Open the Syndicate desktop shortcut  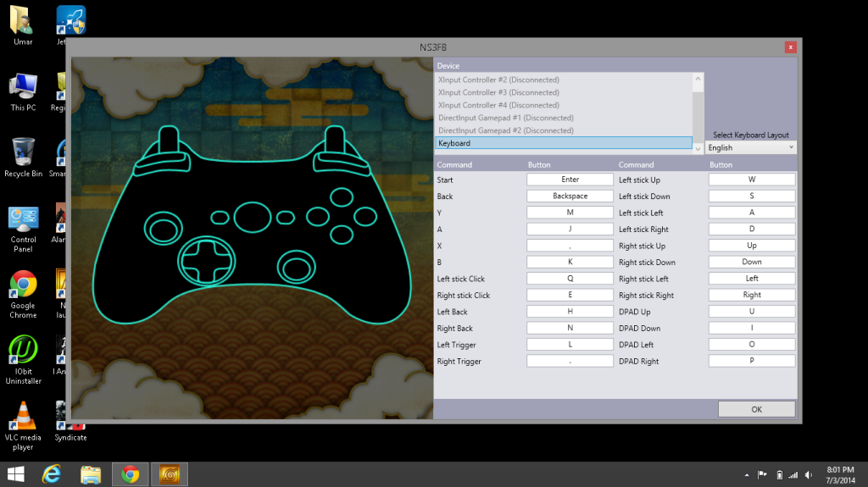point(70,421)
